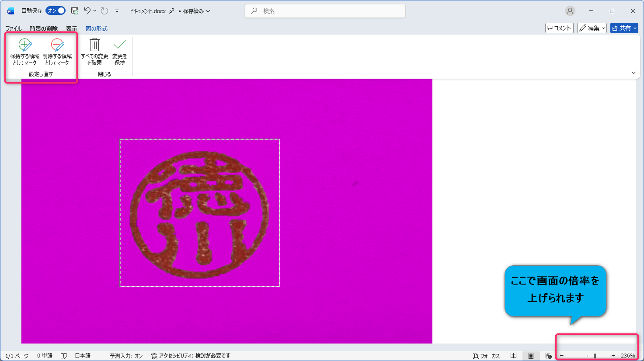This screenshot has width=644, height=361.
Task: Click the zoom slider handle
Action: (x=595, y=356)
